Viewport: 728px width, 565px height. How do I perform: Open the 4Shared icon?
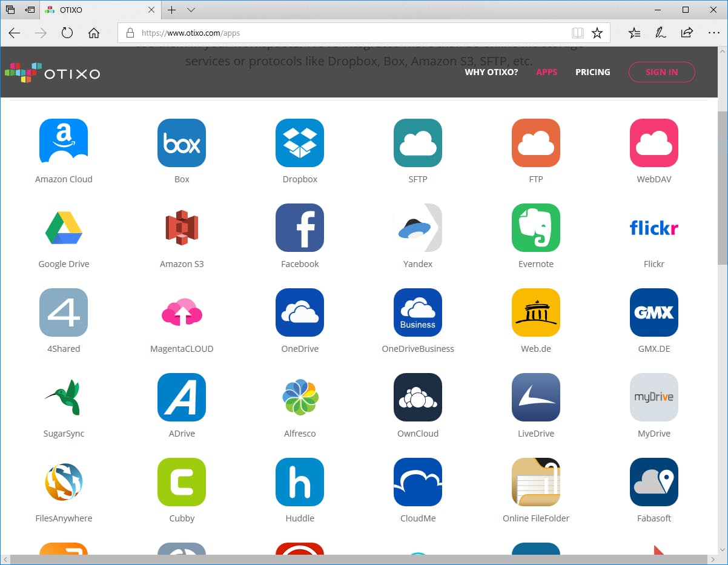(x=64, y=312)
